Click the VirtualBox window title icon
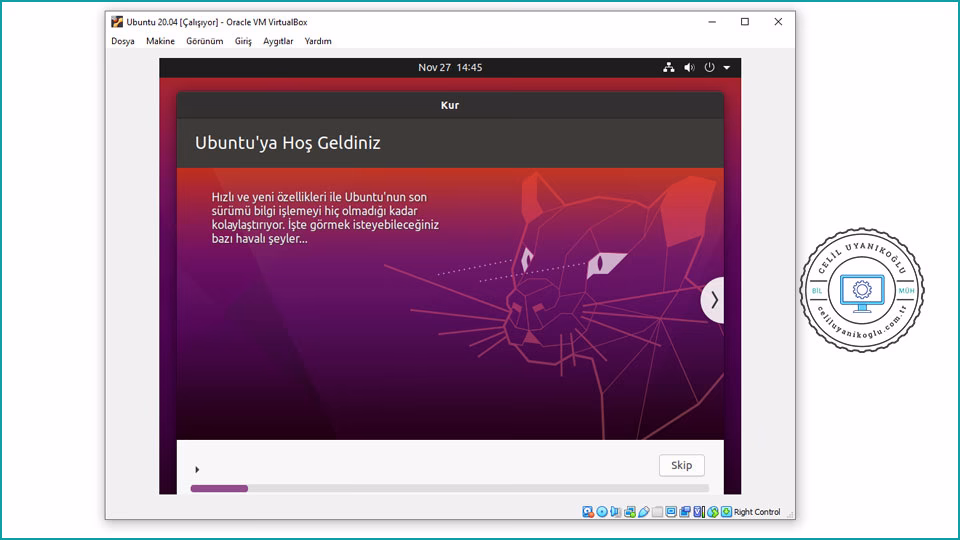This screenshot has height=540, width=960. click(x=117, y=22)
